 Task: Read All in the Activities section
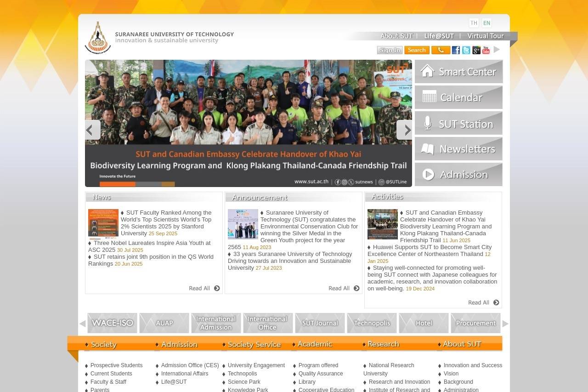tap(484, 302)
